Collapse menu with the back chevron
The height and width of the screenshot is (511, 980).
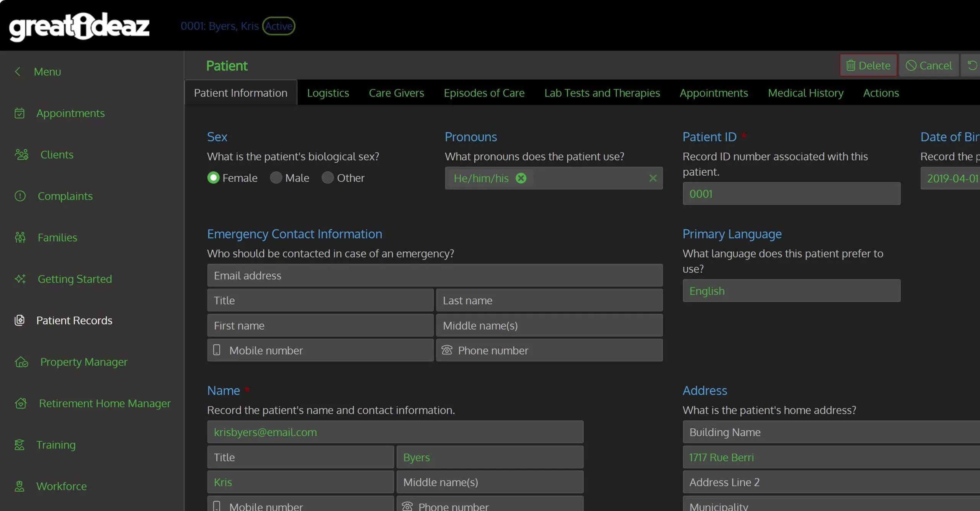(x=18, y=72)
